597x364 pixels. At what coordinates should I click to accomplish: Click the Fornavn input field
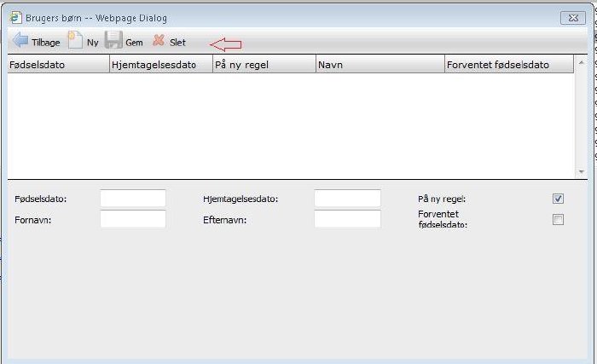pyautogui.click(x=133, y=219)
